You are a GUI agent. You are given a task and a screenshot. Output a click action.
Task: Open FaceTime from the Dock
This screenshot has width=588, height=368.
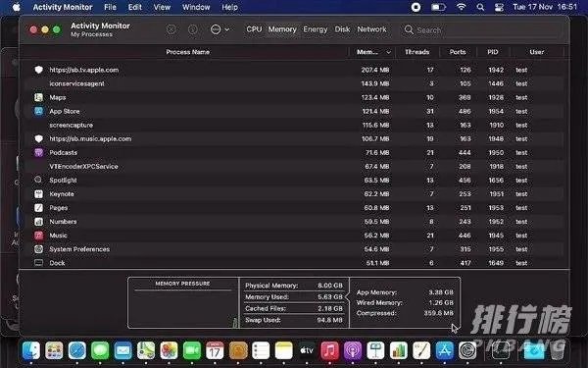coord(192,350)
